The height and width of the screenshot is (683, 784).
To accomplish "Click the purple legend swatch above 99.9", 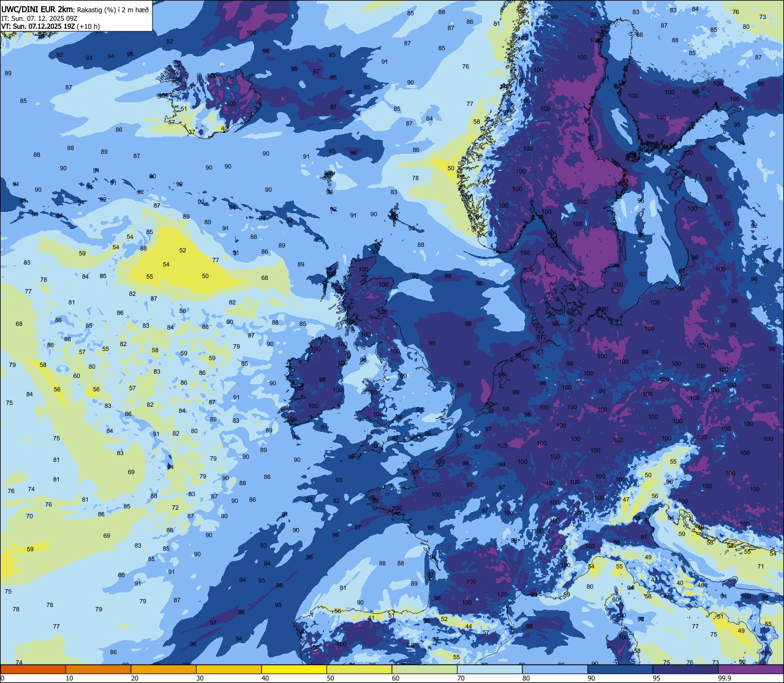I will click(x=750, y=669).
